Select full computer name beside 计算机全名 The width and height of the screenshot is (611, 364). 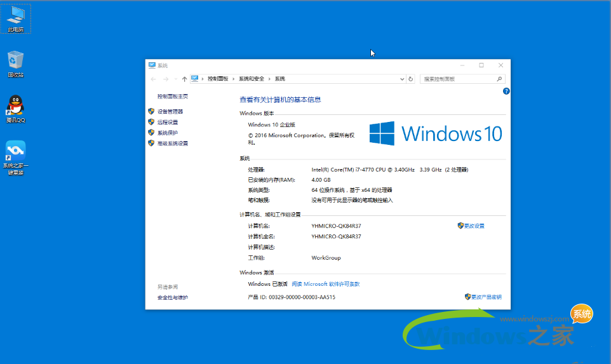[336, 236]
